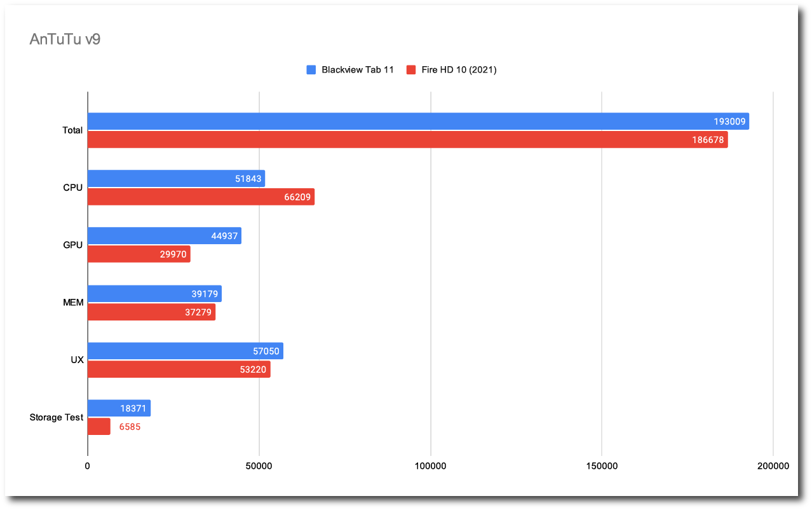Click the 6585 data label
This screenshot has height=510, width=812.
(130, 427)
